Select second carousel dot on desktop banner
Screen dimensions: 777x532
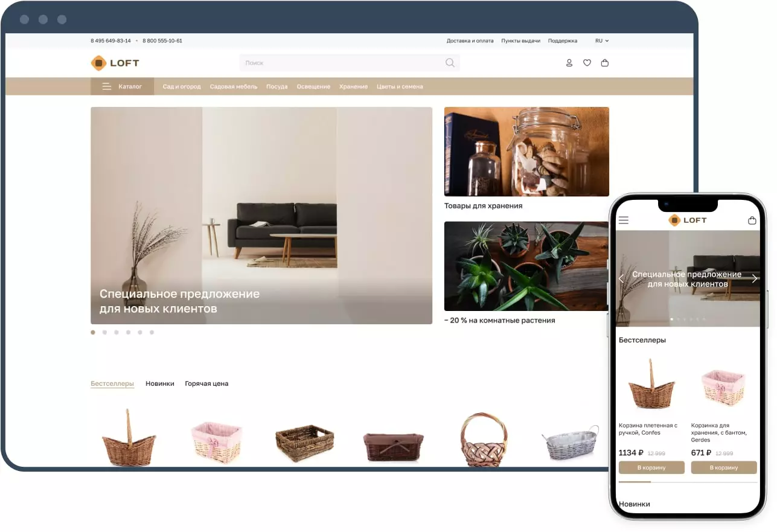pos(104,332)
